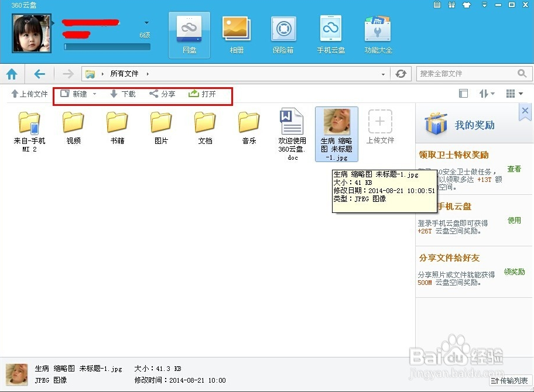
Task: Click the skin shirt icon in title bar
Action: pos(467,5)
